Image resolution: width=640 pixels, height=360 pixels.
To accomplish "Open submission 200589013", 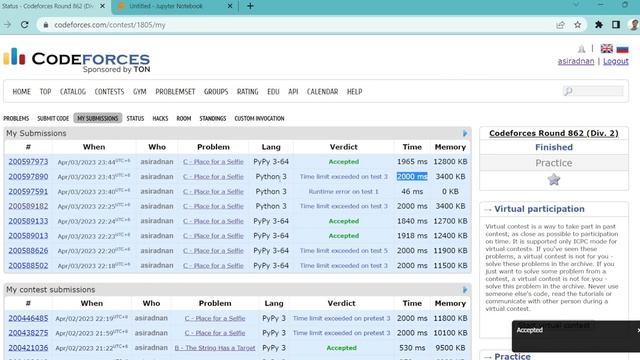I will (x=28, y=236).
